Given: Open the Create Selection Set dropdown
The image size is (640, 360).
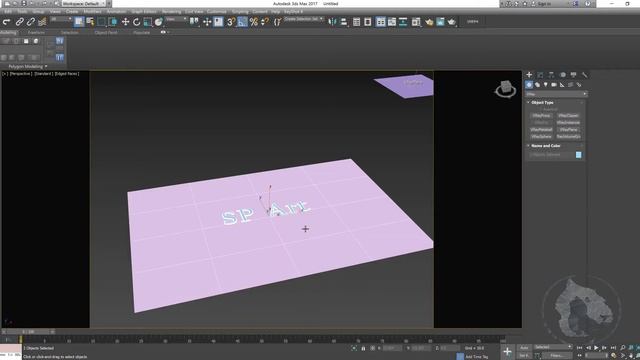Looking at the screenshot, I should click(303, 19).
